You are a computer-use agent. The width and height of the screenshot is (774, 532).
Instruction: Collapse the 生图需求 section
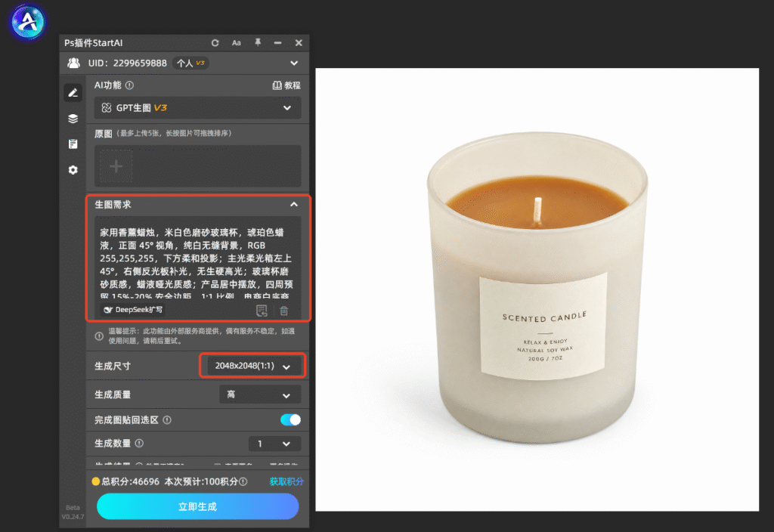coord(294,204)
